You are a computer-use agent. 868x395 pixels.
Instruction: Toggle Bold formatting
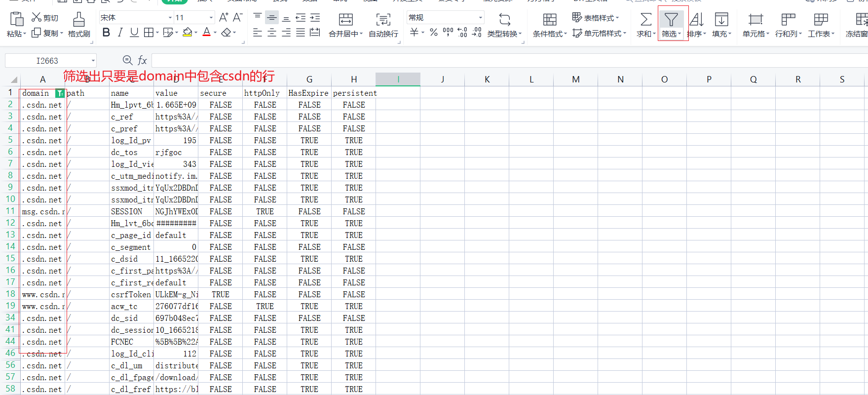click(x=106, y=33)
